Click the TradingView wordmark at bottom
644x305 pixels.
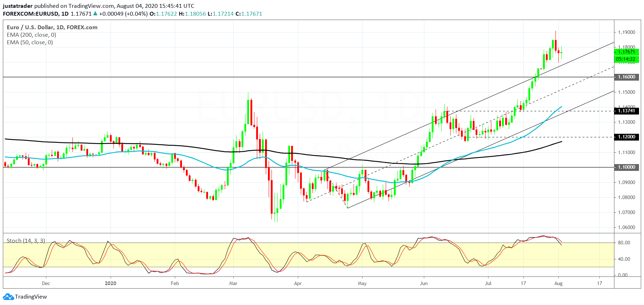tap(31, 297)
